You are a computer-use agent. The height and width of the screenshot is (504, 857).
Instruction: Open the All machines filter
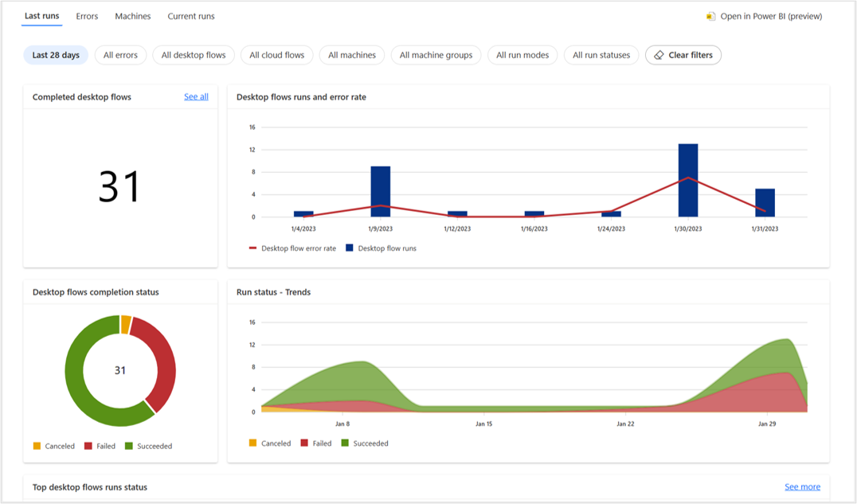[x=352, y=55]
